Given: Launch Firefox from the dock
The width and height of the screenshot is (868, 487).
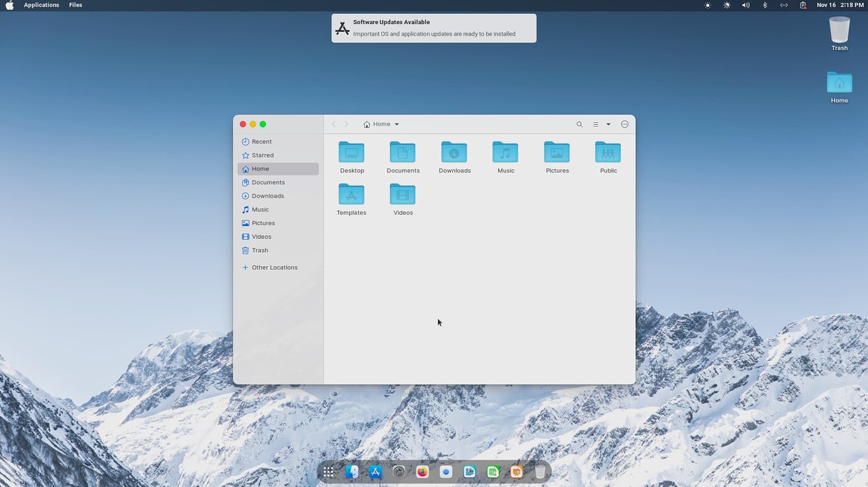Looking at the screenshot, I should (x=422, y=471).
